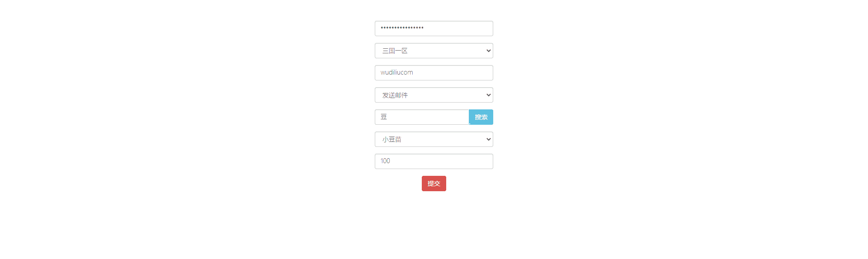
Task: Click the 100 value text
Action: click(x=385, y=161)
